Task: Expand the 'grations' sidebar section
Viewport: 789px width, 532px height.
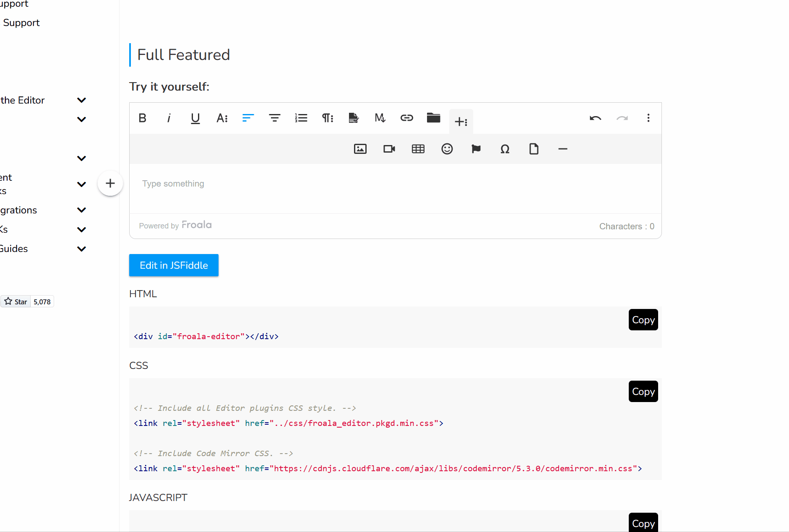Action: pyautogui.click(x=82, y=210)
